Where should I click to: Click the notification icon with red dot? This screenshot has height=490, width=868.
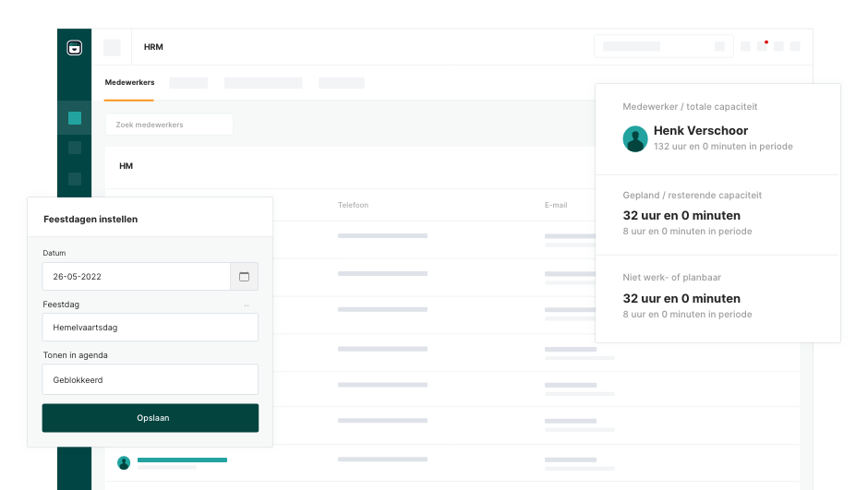[x=763, y=46]
